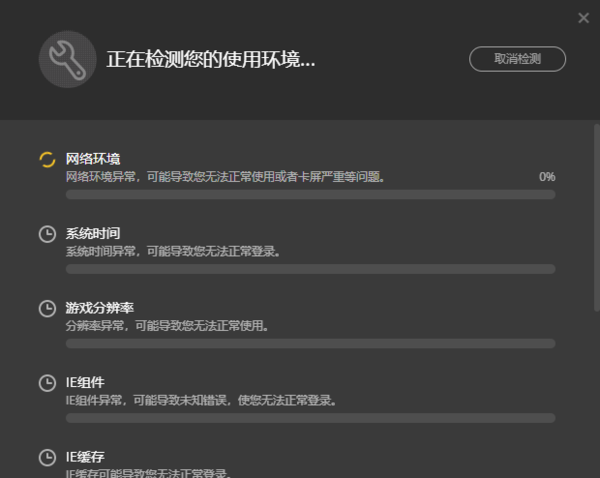The width and height of the screenshot is (600, 478).
Task: Select the 网络环境 check item title
Action: pyautogui.click(x=92, y=158)
